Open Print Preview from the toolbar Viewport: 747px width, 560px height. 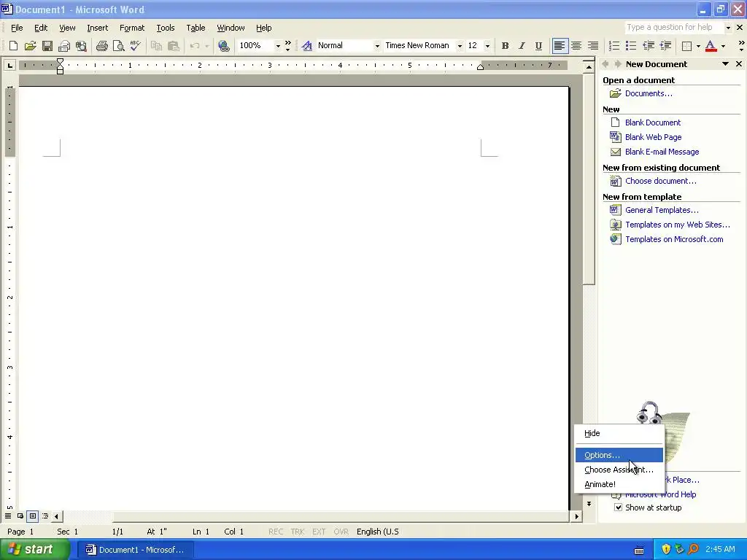coord(118,46)
